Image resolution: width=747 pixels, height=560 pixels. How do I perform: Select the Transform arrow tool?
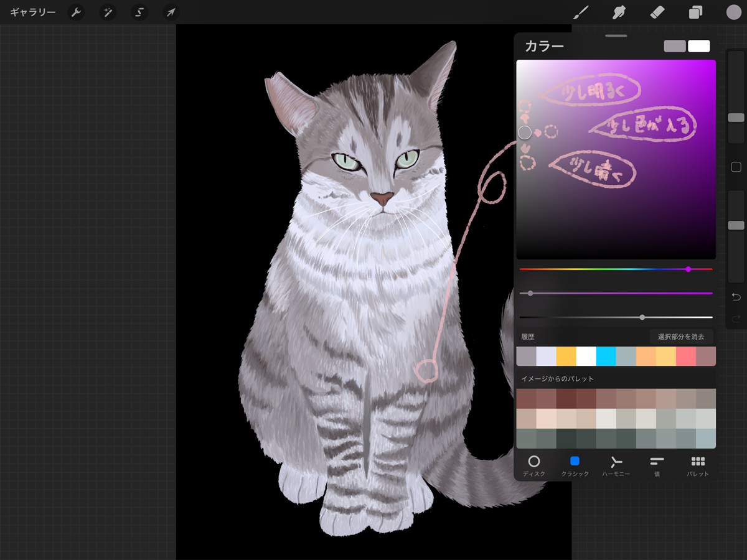pyautogui.click(x=171, y=12)
